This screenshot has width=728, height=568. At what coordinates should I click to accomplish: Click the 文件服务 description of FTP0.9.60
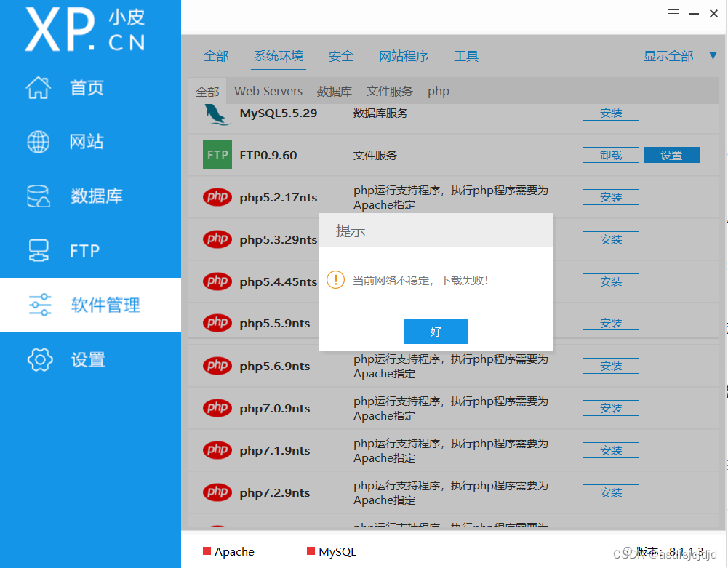tap(375, 155)
